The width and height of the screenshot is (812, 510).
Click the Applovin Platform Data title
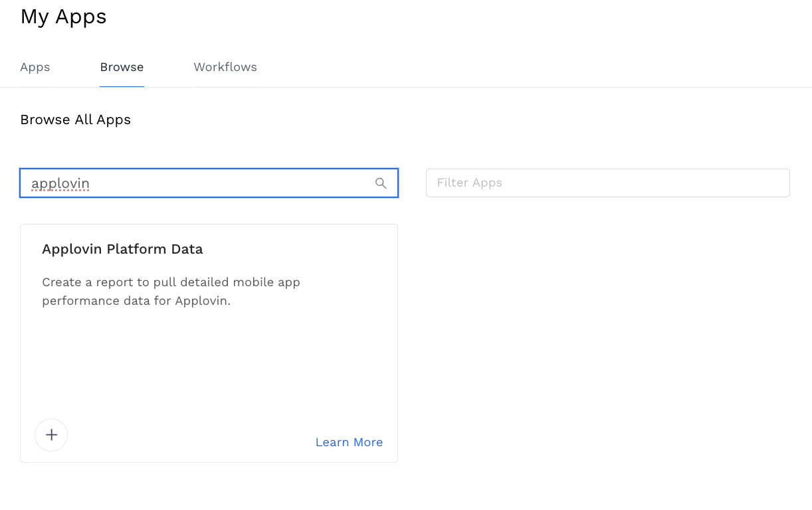[x=122, y=249]
